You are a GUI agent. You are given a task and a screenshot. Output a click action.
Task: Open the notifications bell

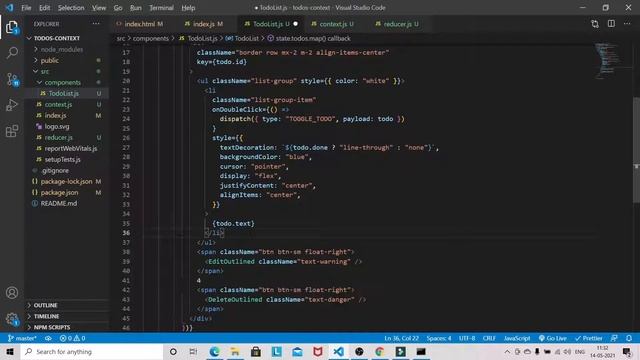[629, 338]
